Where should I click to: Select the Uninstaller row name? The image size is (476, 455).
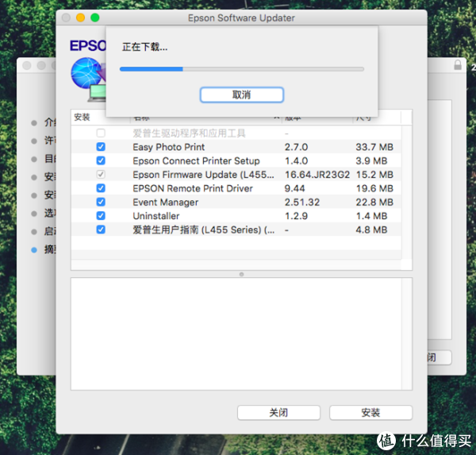pyautogui.click(x=156, y=216)
